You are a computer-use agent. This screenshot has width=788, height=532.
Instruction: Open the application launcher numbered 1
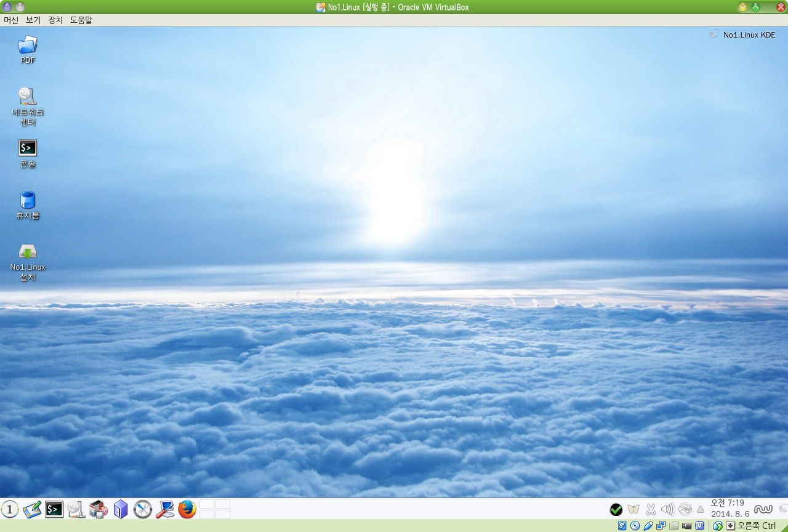[10, 509]
